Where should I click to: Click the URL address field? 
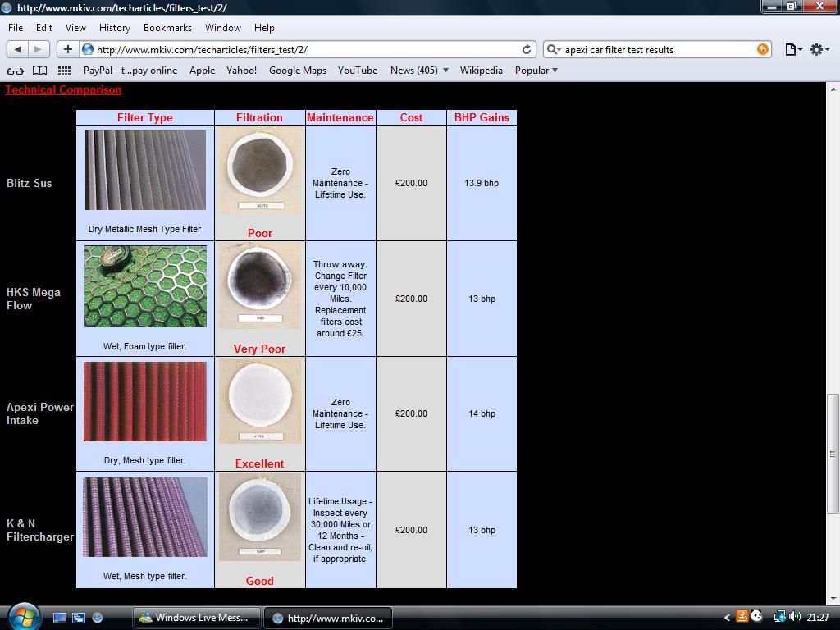[x=308, y=49]
